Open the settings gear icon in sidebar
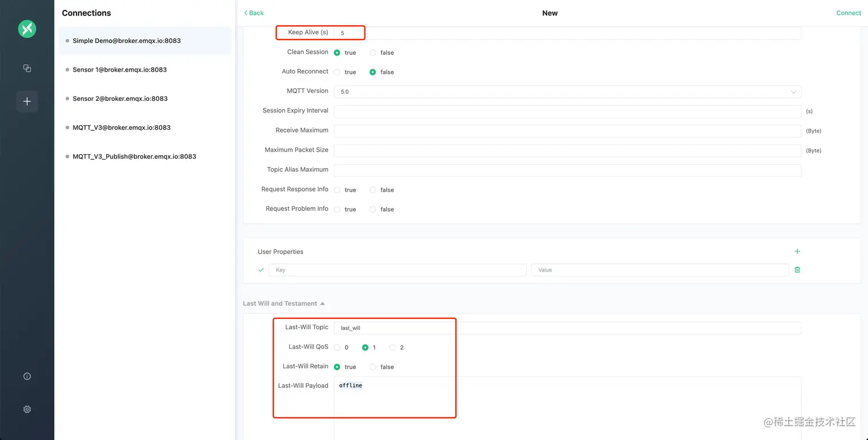The image size is (868, 440). point(27,410)
